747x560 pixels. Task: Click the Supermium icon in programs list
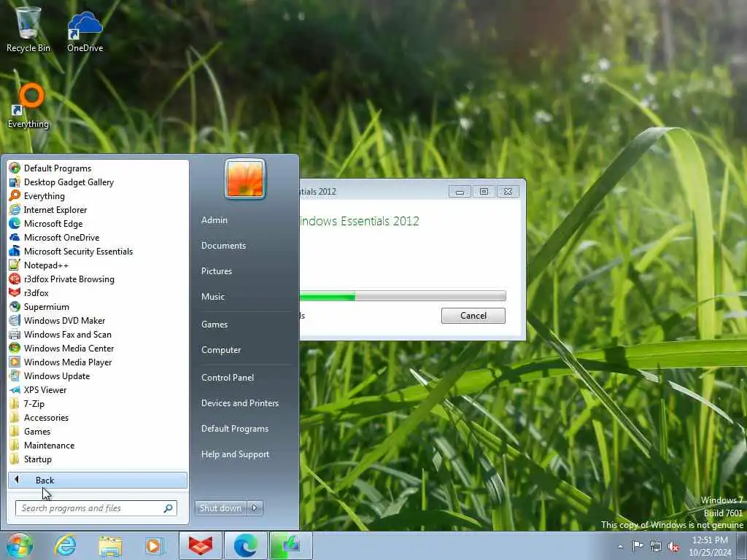[15, 307]
